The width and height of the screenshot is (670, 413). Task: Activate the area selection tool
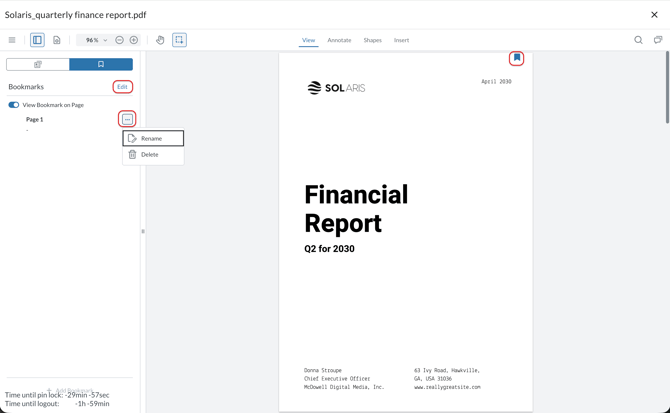tap(180, 40)
